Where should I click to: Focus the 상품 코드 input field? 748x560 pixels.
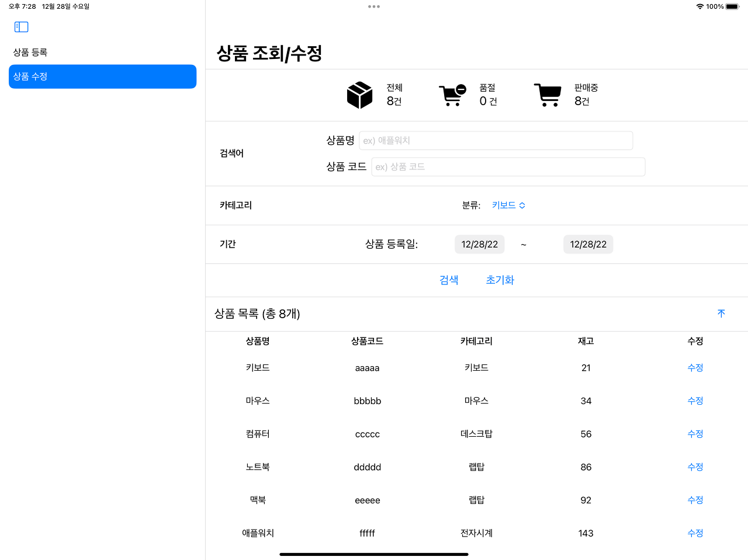[x=508, y=167]
